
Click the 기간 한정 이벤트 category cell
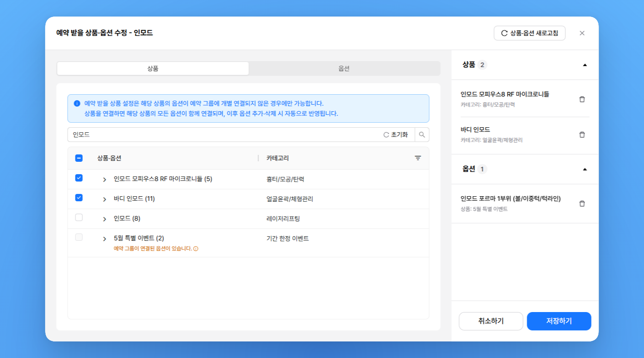click(287, 239)
